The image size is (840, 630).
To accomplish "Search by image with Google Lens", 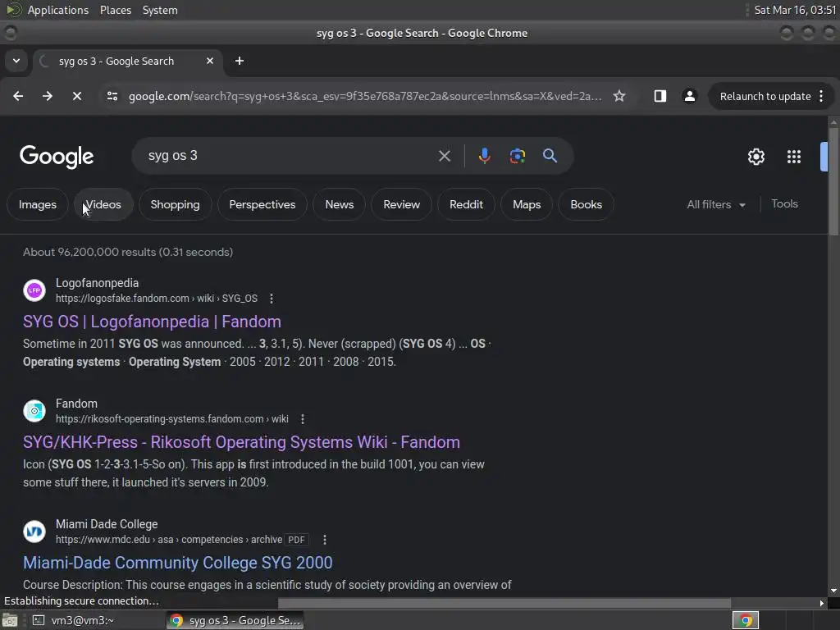I will 517,156.
